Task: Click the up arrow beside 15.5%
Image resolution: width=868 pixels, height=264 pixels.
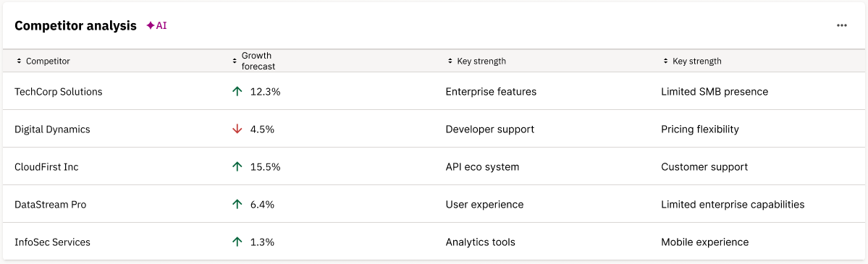Action: coord(237,166)
